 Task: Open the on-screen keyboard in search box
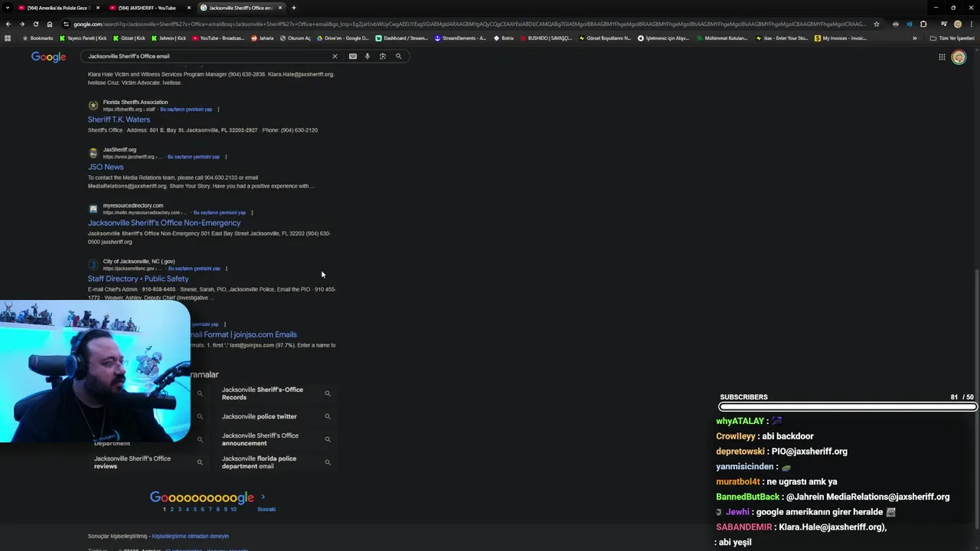(353, 56)
